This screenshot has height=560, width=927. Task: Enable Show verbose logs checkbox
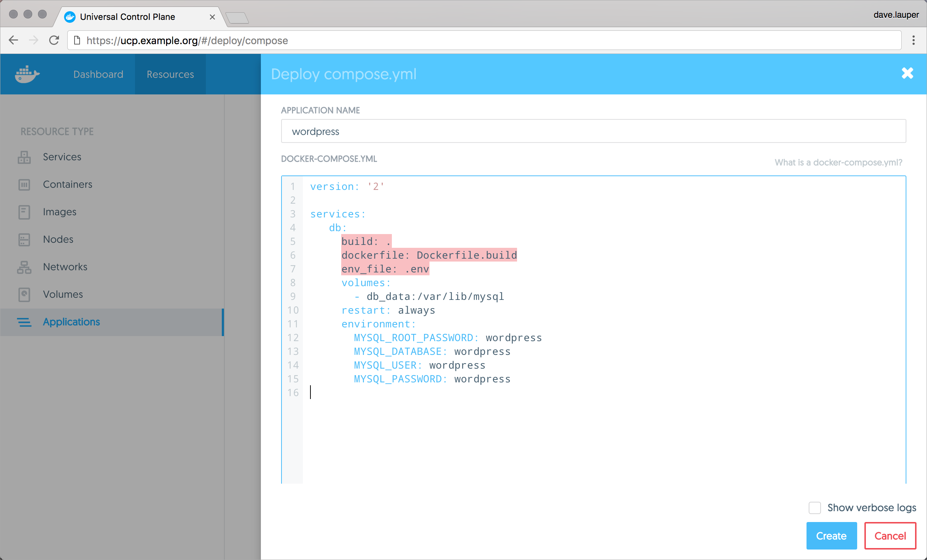click(814, 508)
